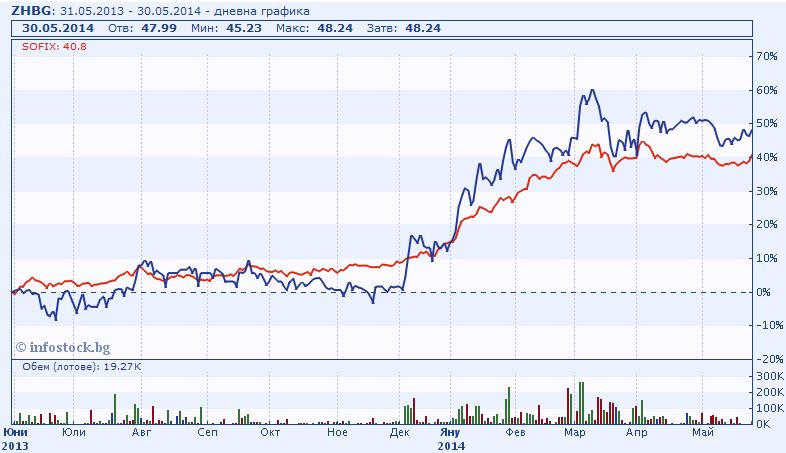This screenshot has width=786, height=453.
Task: Click the Яну month label
Action: click(450, 432)
